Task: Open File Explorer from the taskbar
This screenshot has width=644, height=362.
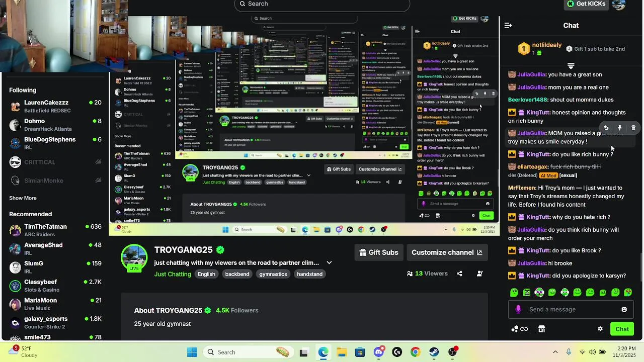Action: 342,352
